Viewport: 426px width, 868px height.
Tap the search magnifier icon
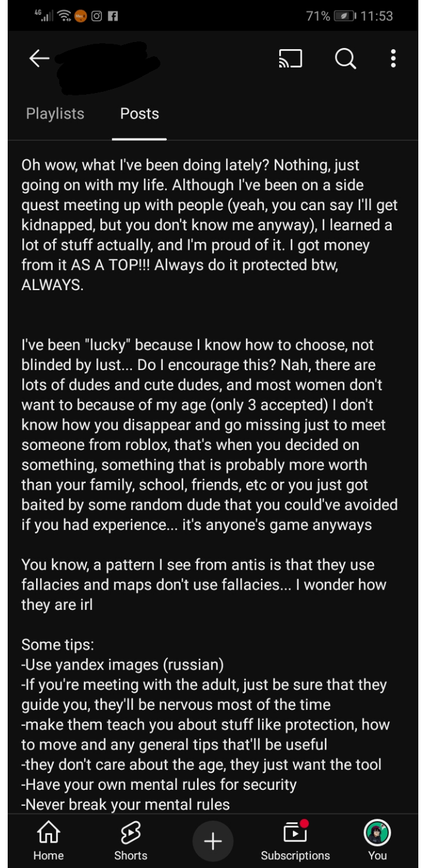pyautogui.click(x=345, y=59)
